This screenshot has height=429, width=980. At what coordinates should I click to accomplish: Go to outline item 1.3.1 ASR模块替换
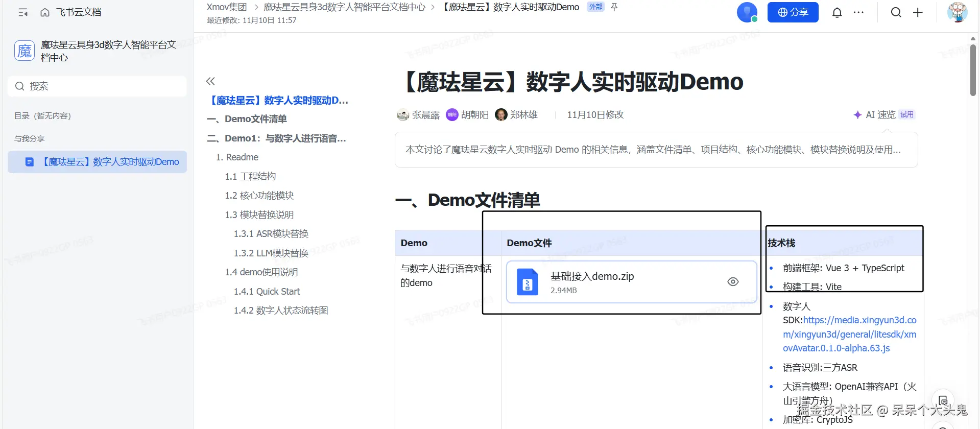[x=271, y=234]
